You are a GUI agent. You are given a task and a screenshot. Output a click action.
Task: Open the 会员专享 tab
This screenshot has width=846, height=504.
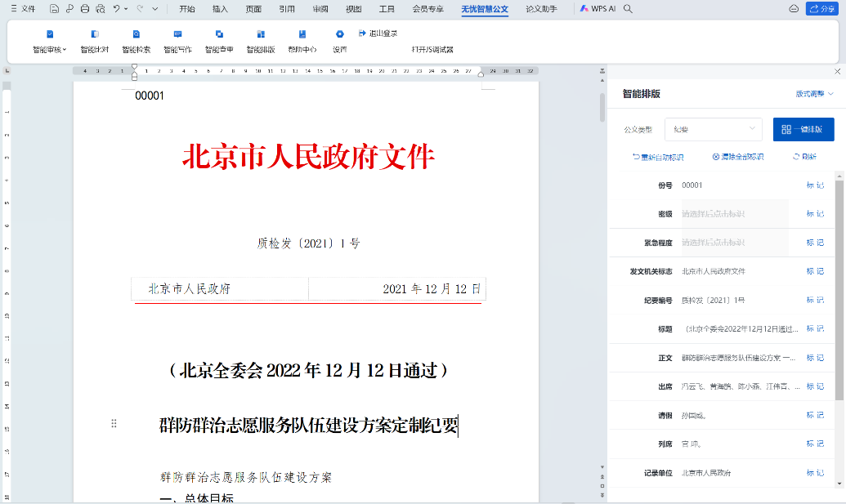click(427, 9)
